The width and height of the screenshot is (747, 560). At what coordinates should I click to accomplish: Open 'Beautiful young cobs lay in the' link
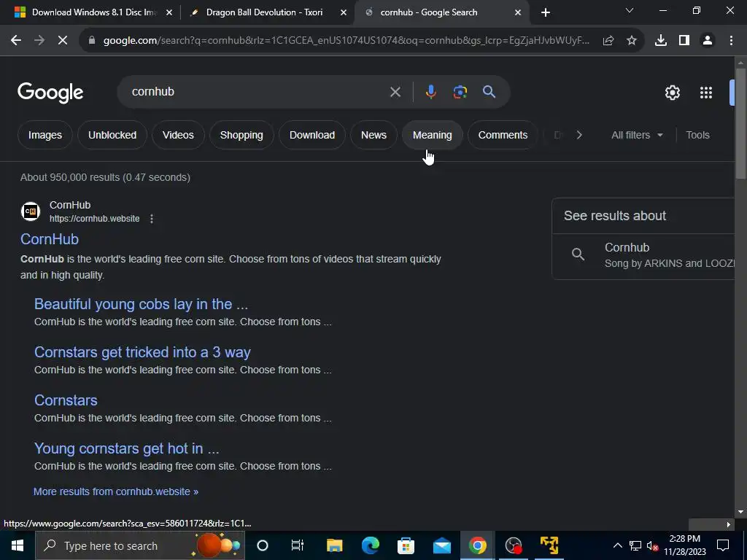[141, 304]
